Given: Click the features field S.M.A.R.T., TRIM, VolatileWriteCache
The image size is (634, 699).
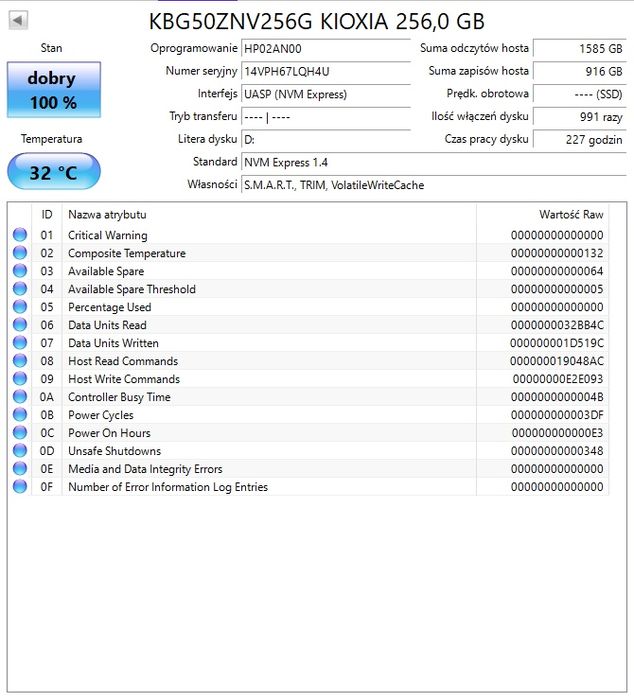Looking at the screenshot, I should pyautogui.click(x=433, y=185).
